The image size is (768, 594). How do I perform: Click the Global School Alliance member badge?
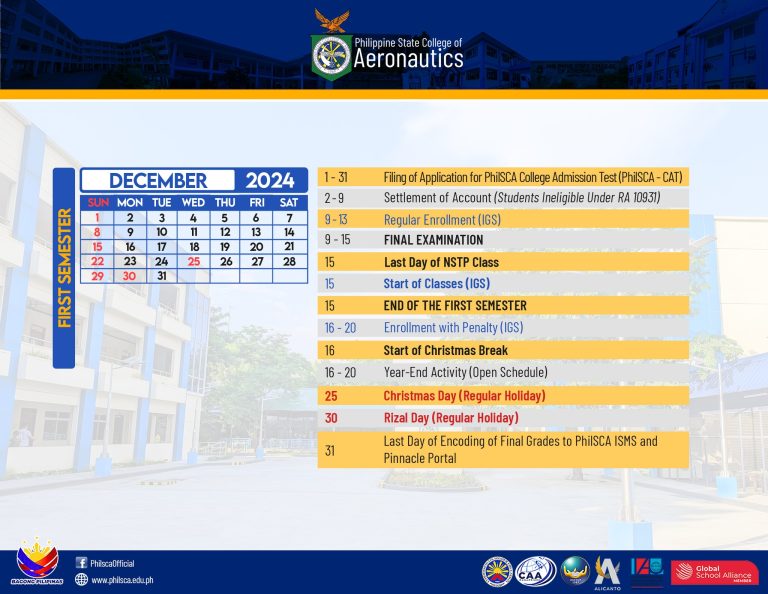pos(714,572)
